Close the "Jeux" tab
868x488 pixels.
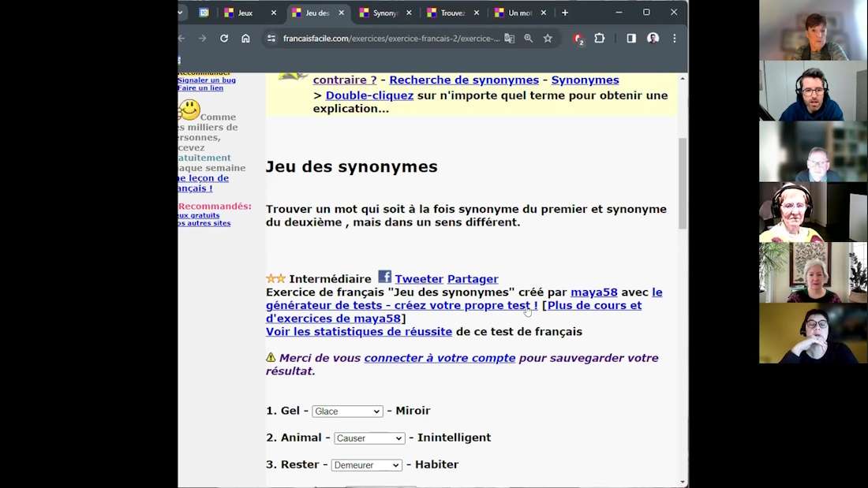coord(274,13)
